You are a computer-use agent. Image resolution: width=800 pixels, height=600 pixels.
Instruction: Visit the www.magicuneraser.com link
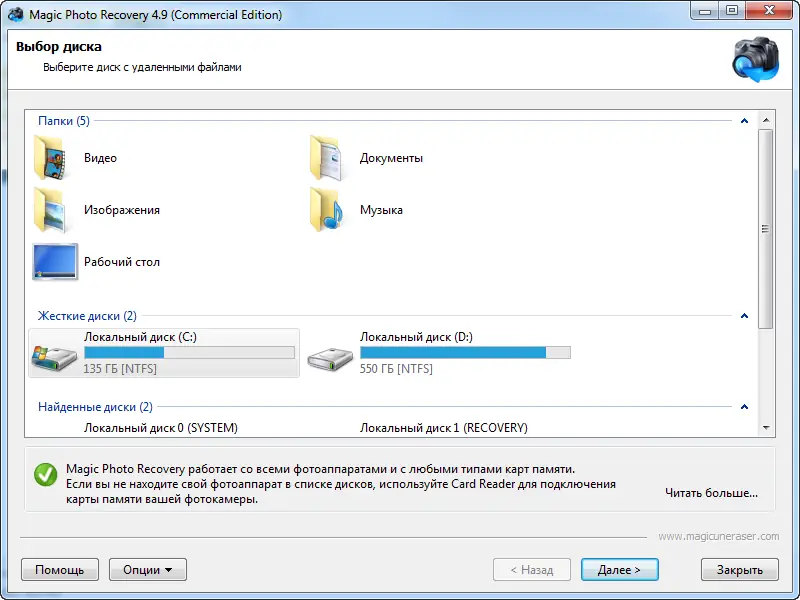[718, 536]
